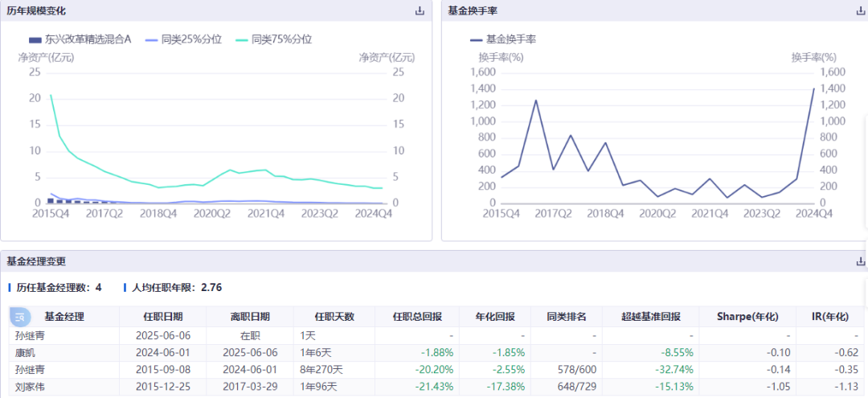Toggle 东兴改革精选混合A legend series
This screenshot has width=868, height=398.
pos(80,39)
